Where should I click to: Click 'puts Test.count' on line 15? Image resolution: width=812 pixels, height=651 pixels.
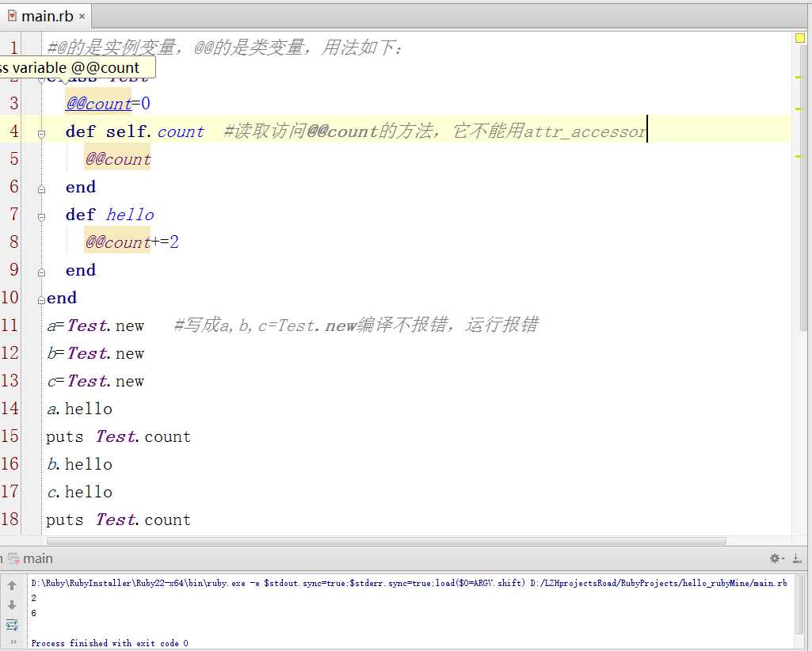[118, 436]
